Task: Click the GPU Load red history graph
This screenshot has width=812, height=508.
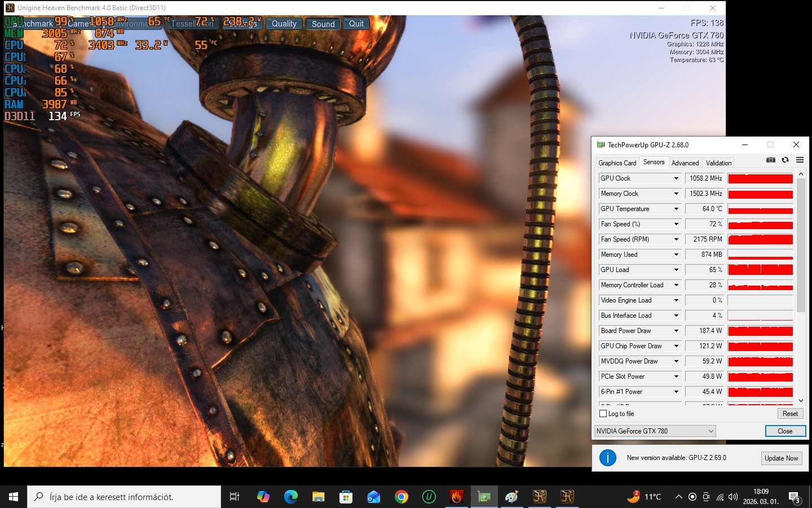Action: click(760, 270)
